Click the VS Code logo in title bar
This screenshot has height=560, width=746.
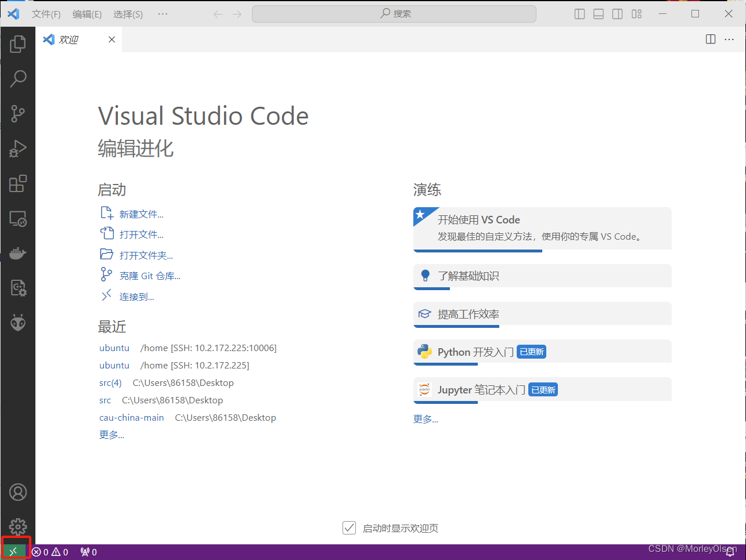pos(13,13)
